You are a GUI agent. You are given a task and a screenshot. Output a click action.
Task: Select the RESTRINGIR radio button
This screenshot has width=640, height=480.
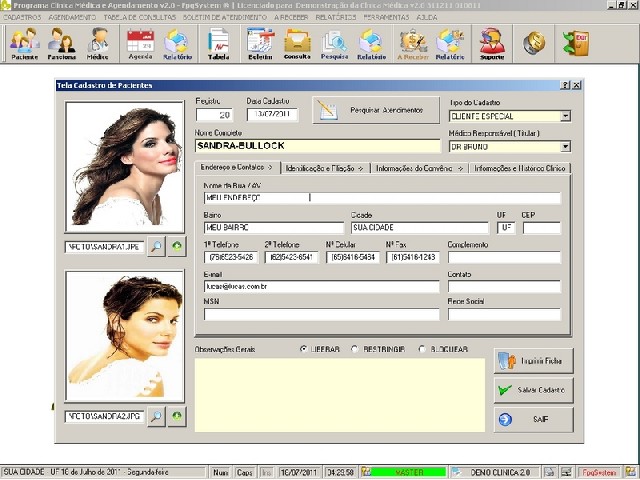click(x=354, y=349)
